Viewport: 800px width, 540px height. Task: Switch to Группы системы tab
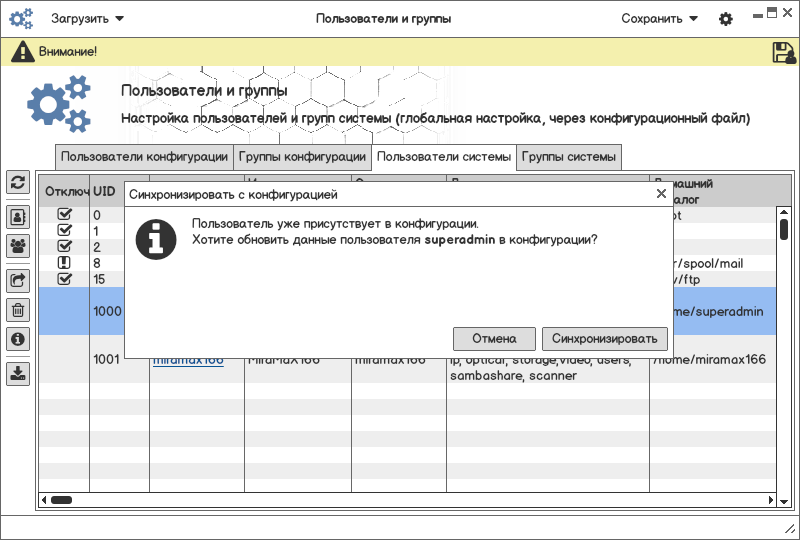[569, 157]
